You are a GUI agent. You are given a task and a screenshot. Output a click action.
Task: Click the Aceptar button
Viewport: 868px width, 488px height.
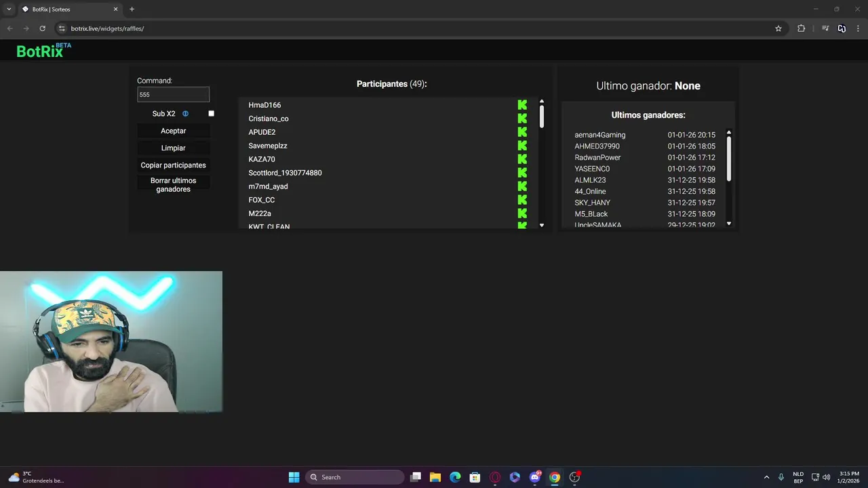coord(173,131)
